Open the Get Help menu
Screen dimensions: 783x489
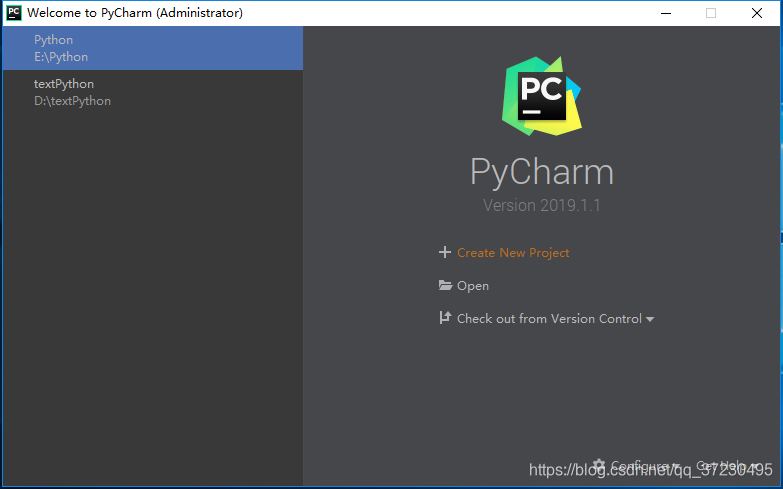727,465
